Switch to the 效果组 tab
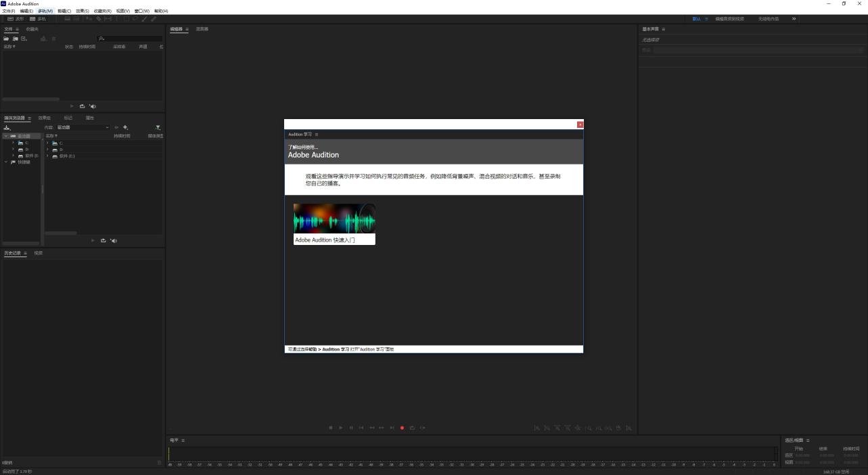The width and height of the screenshot is (868, 475). click(x=44, y=118)
